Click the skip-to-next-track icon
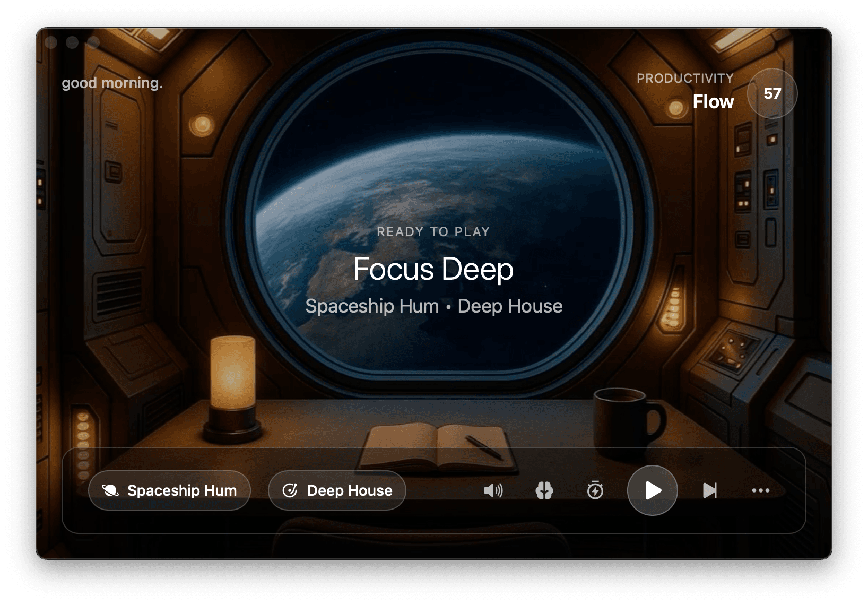This screenshot has width=868, height=604. pyautogui.click(x=710, y=490)
